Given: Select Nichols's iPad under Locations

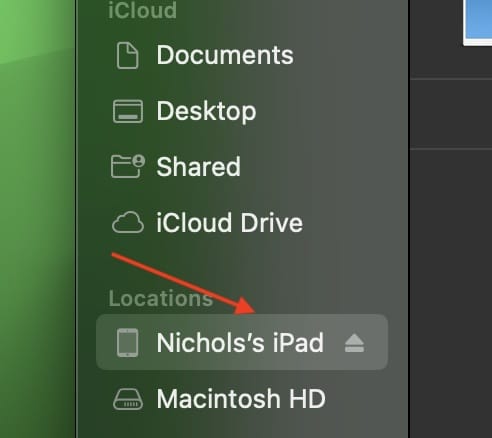Looking at the screenshot, I should [x=242, y=342].
